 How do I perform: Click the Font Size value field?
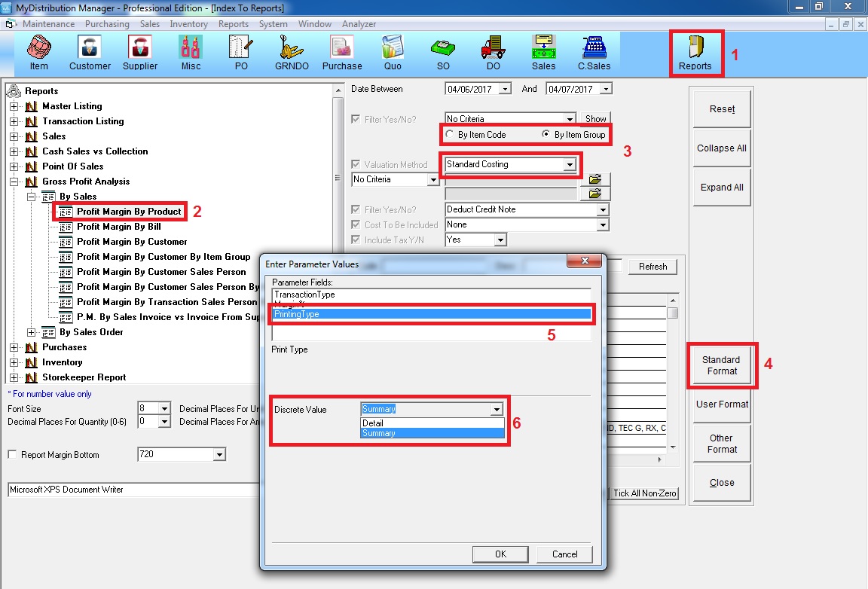(148, 408)
